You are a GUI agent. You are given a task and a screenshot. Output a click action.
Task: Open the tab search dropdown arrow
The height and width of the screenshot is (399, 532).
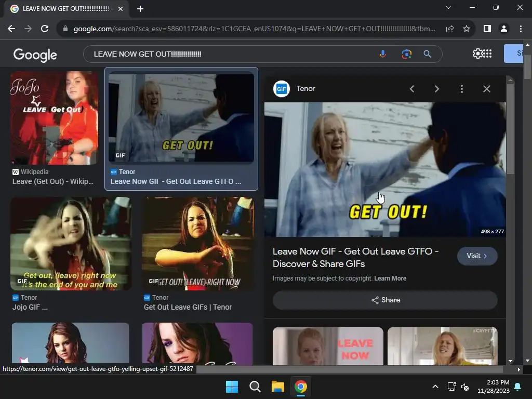(448, 7)
